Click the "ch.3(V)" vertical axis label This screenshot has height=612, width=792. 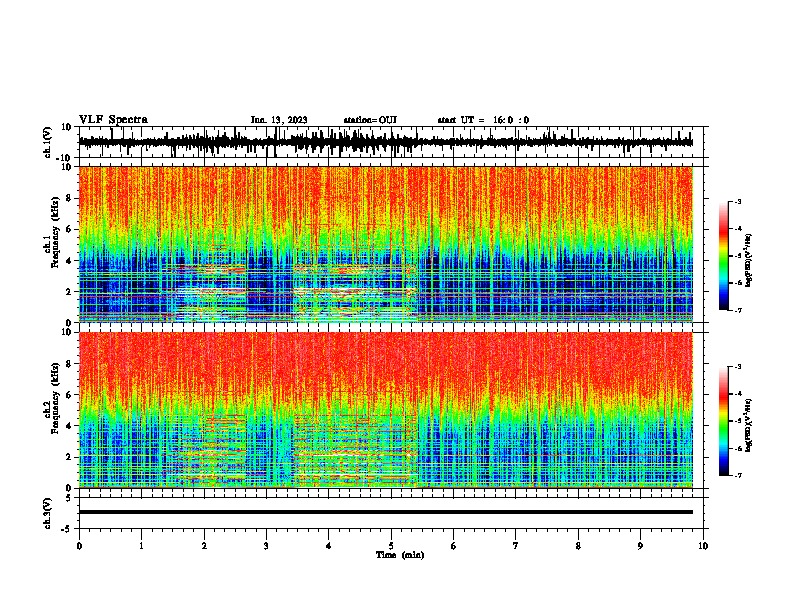48,514
